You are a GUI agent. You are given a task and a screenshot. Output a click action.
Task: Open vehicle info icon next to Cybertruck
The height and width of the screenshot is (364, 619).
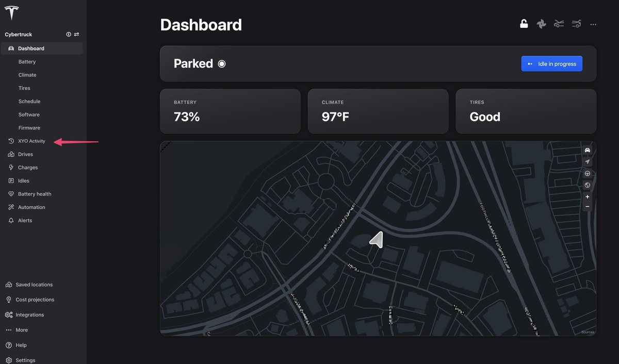click(69, 35)
